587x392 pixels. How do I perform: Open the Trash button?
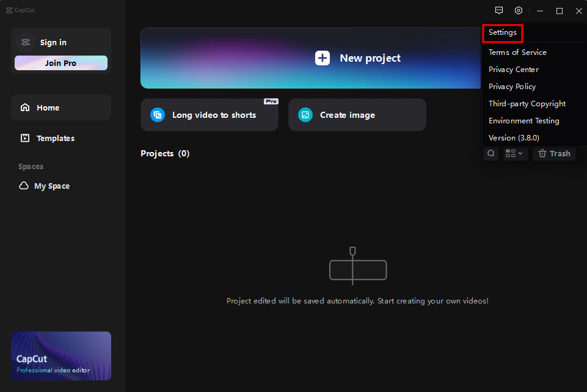click(x=554, y=153)
